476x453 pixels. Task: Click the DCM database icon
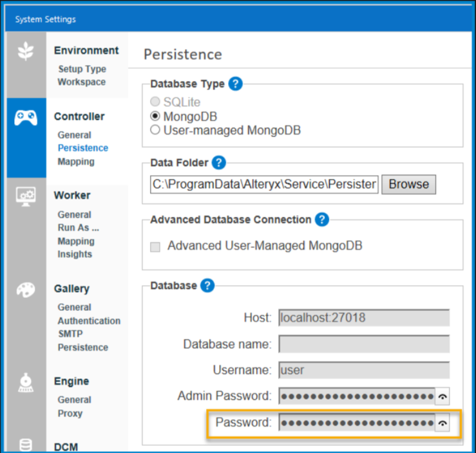26,445
